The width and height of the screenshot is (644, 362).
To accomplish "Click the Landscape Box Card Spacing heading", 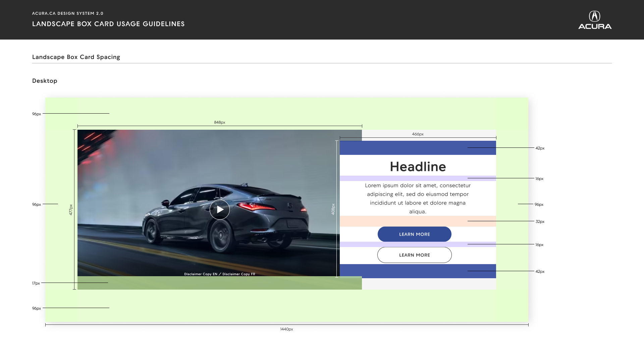I will click(x=76, y=57).
